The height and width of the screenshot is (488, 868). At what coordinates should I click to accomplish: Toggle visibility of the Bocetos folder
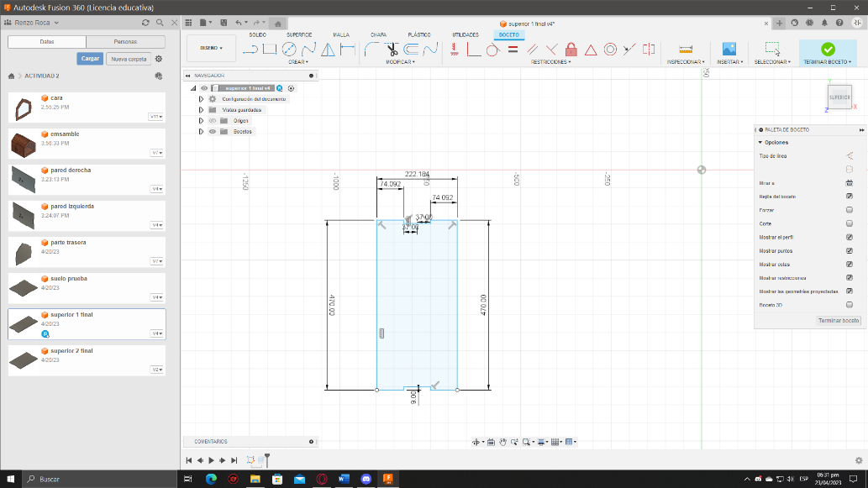tap(213, 132)
